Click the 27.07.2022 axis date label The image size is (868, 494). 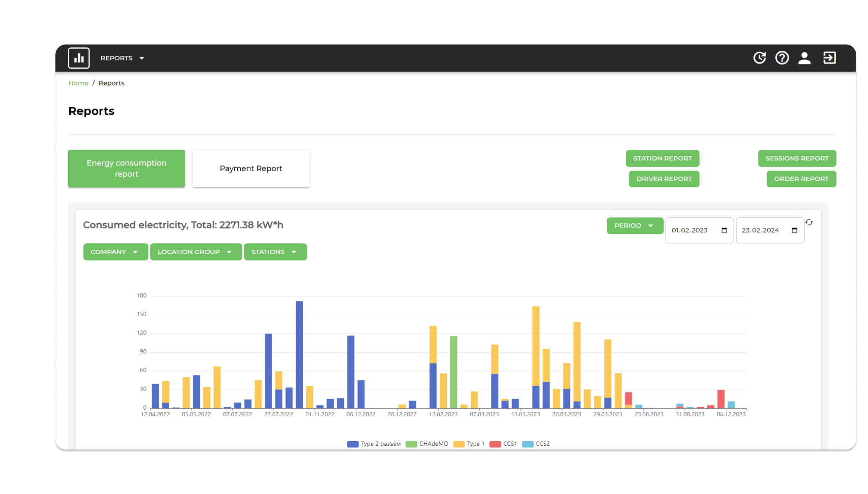coord(278,414)
